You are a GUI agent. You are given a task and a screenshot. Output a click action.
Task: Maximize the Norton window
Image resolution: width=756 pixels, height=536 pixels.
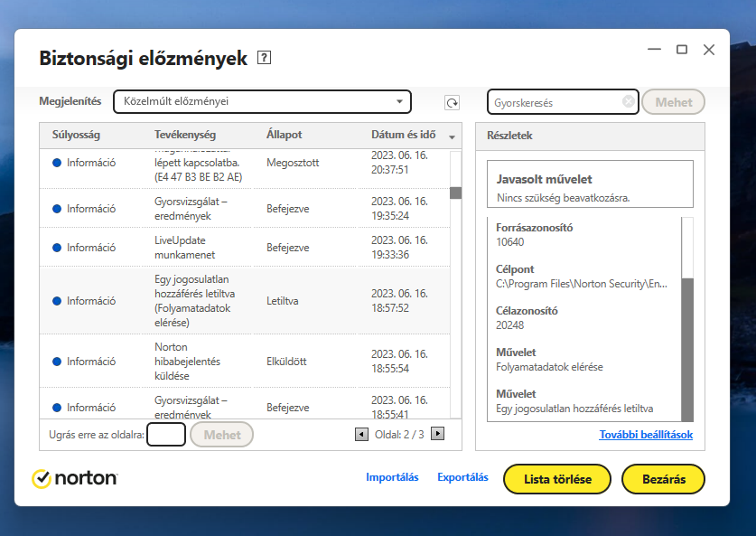[x=681, y=49]
